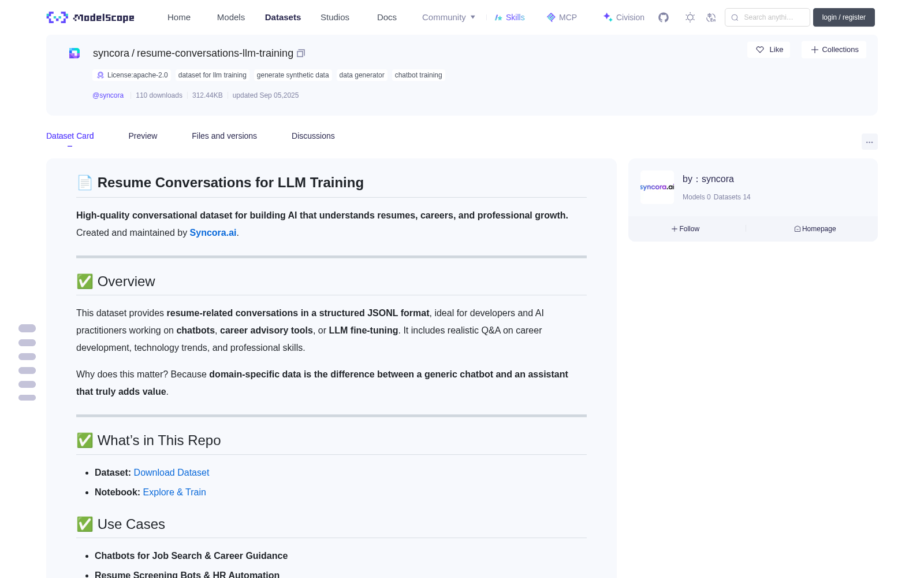Open the ModelScope home logo
Image resolution: width=924 pixels, height=578 pixels.
tap(91, 17)
